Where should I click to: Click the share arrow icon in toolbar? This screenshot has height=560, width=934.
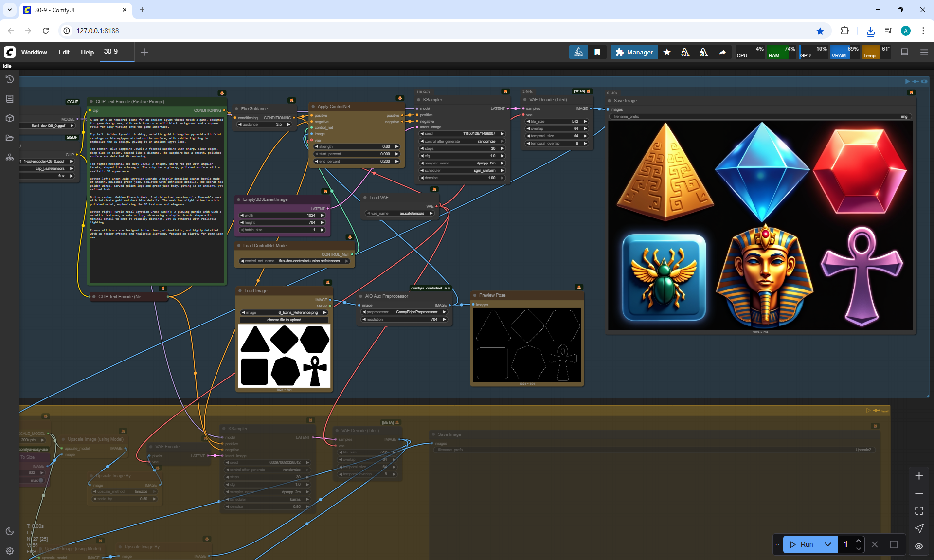point(722,52)
